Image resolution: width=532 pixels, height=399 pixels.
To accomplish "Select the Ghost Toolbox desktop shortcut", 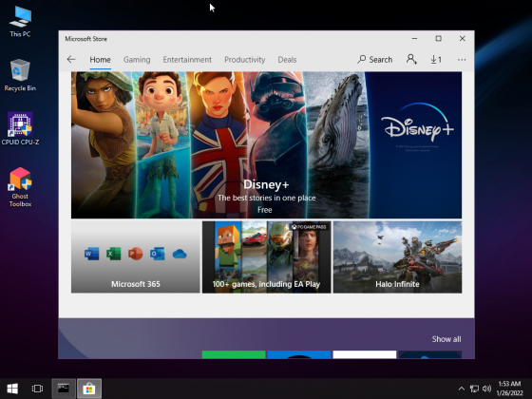I will (x=20, y=187).
